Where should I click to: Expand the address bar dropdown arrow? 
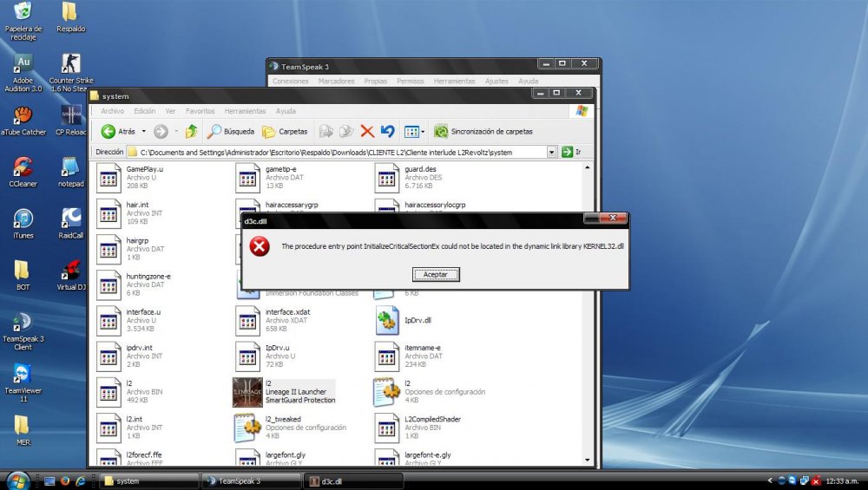[551, 152]
